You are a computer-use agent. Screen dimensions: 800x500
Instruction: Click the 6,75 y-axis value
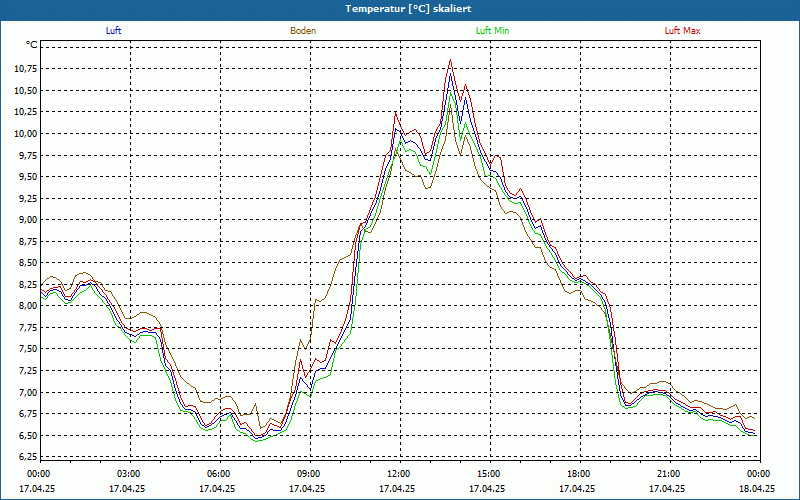click(x=29, y=414)
